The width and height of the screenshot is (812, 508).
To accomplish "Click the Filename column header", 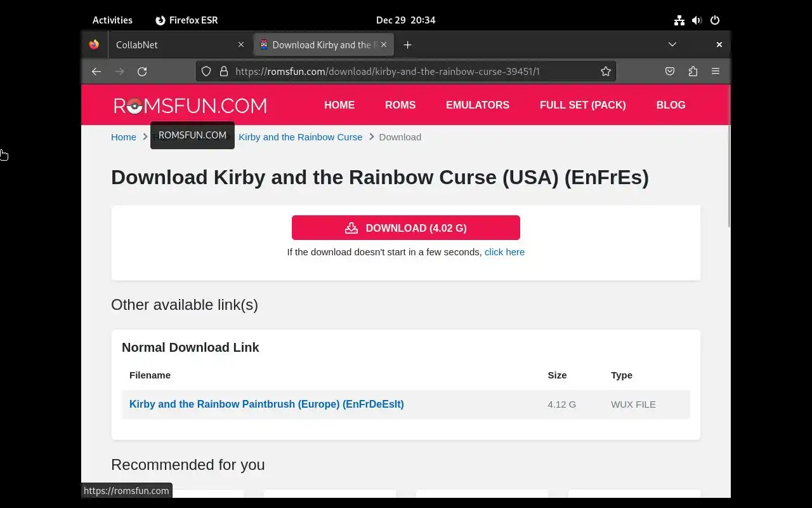I will (x=150, y=375).
